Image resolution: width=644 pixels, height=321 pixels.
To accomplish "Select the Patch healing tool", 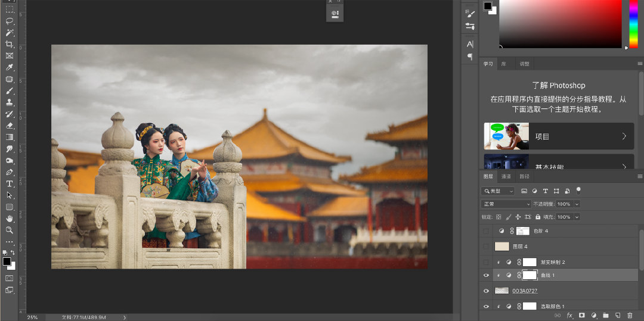I will [x=9, y=79].
